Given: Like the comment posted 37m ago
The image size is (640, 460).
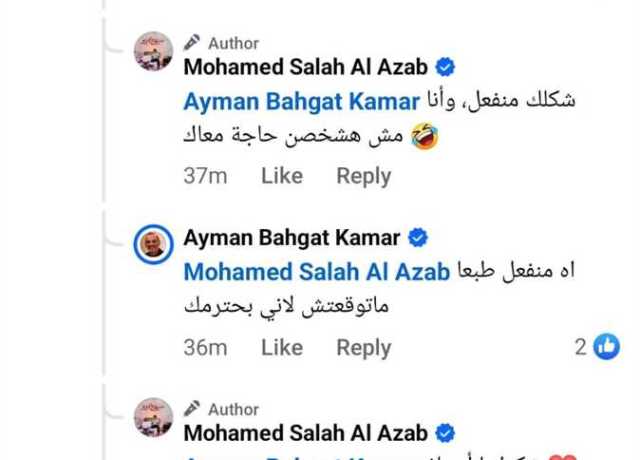Looking at the screenshot, I should [x=282, y=176].
